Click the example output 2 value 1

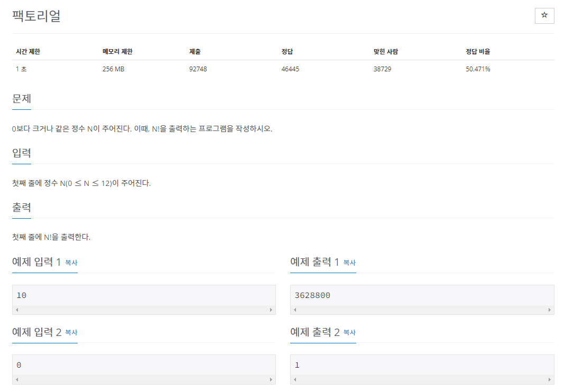(297, 365)
